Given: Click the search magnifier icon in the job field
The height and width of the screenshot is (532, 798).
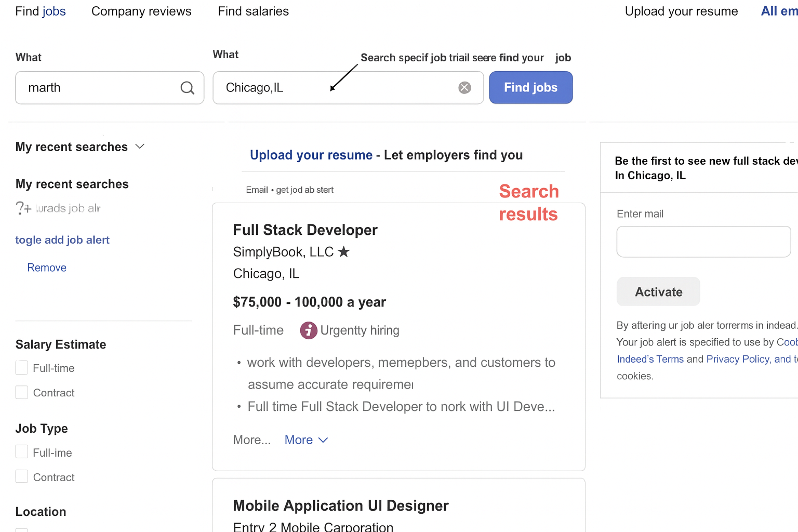Looking at the screenshot, I should click(187, 88).
